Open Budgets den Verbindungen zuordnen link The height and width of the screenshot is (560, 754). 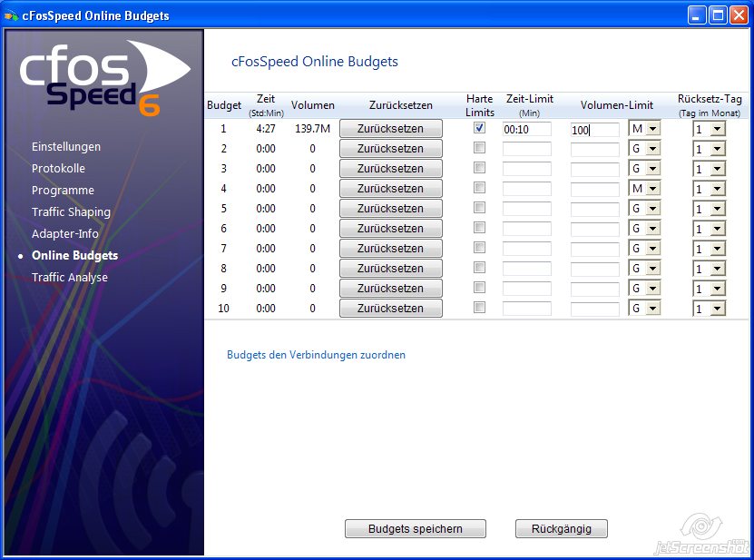pos(316,355)
